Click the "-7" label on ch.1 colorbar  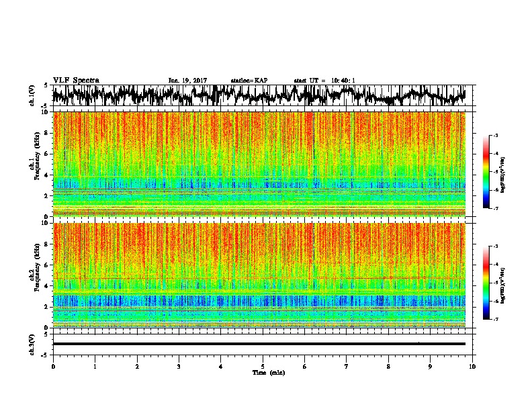coord(496,208)
